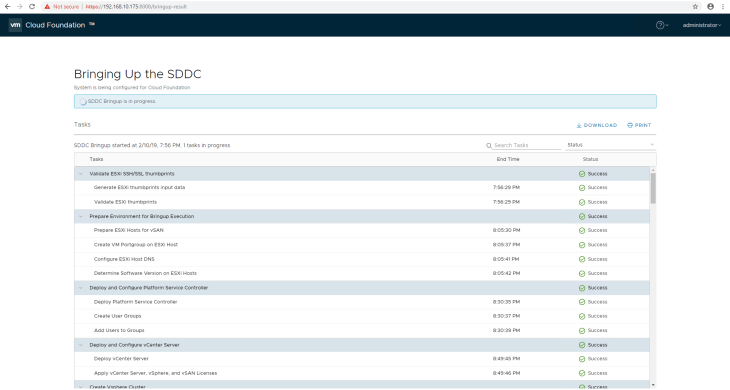Select Apply vCenter Server, vSphere, and vSAN Licenses
Image resolution: width=730 pixels, height=390 pixels.
(x=155, y=373)
